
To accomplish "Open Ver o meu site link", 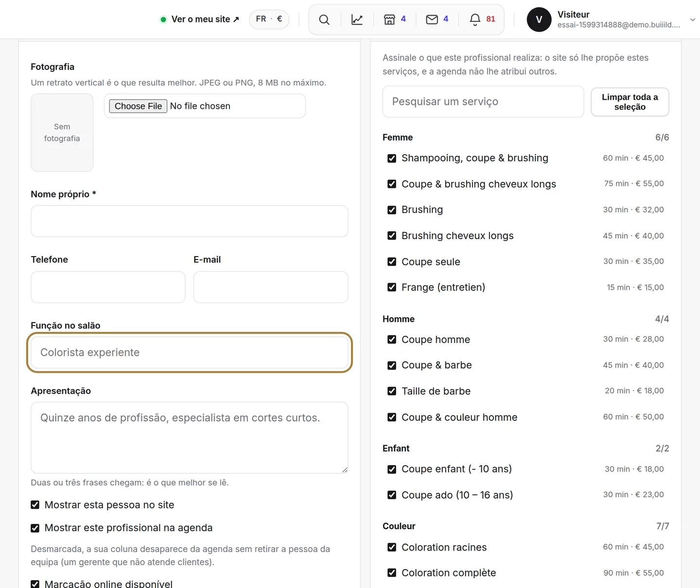I will [200, 19].
